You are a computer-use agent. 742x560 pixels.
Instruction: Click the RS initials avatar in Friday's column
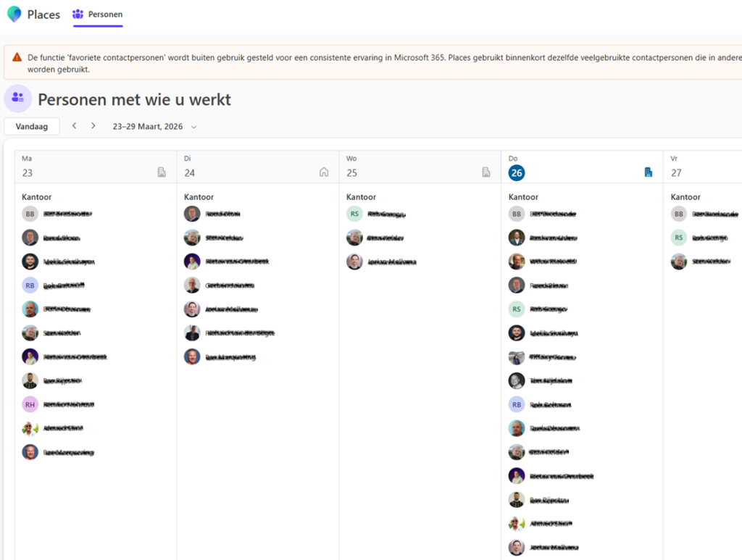coord(679,238)
